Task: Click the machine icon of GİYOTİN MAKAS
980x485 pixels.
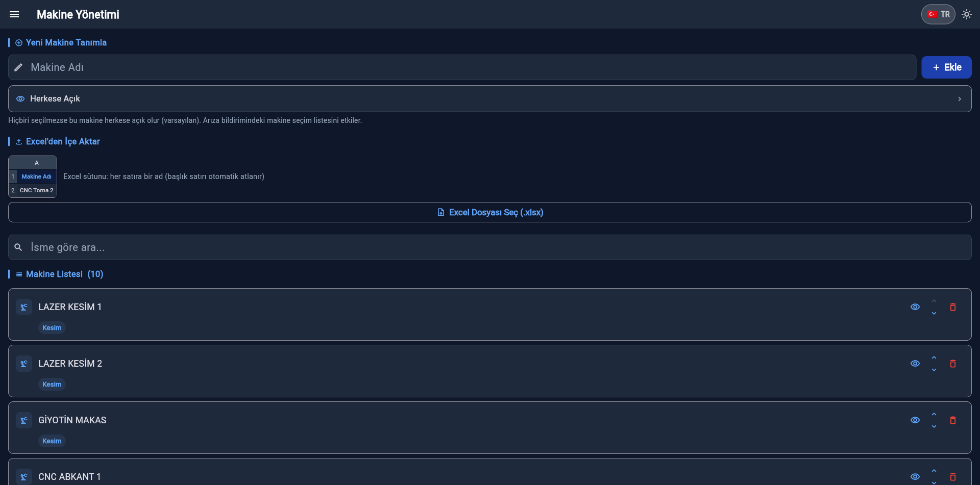Action: [24, 420]
